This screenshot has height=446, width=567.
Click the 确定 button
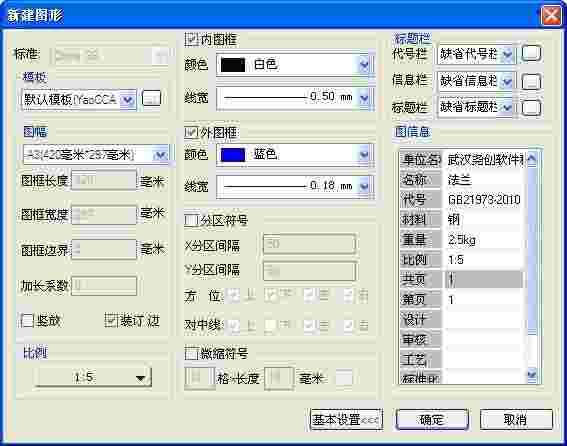(432, 420)
